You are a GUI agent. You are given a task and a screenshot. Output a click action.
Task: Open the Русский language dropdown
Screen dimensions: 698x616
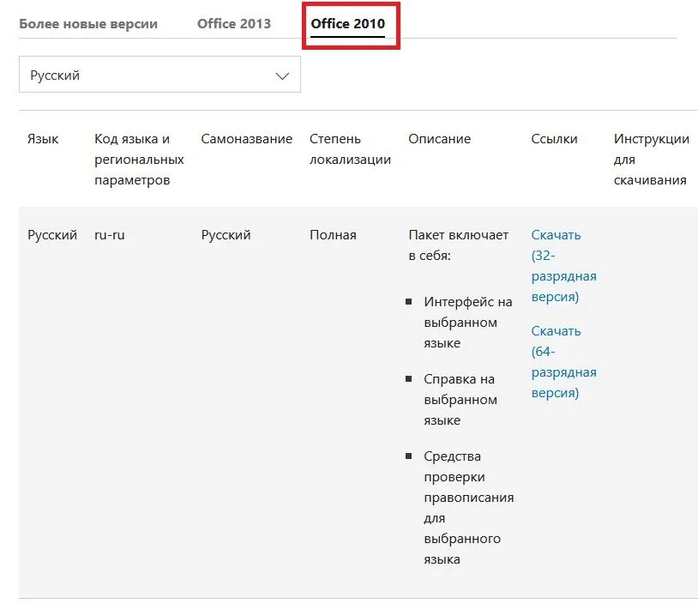(159, 75)
